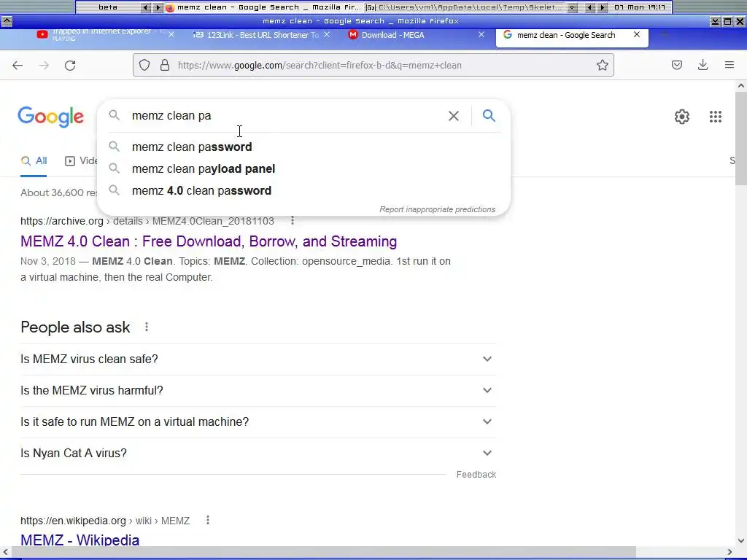The height and width of the screenshot is (560, 747).
Task: Open Google quick settings gear
Action: click(x=682, y=117)
